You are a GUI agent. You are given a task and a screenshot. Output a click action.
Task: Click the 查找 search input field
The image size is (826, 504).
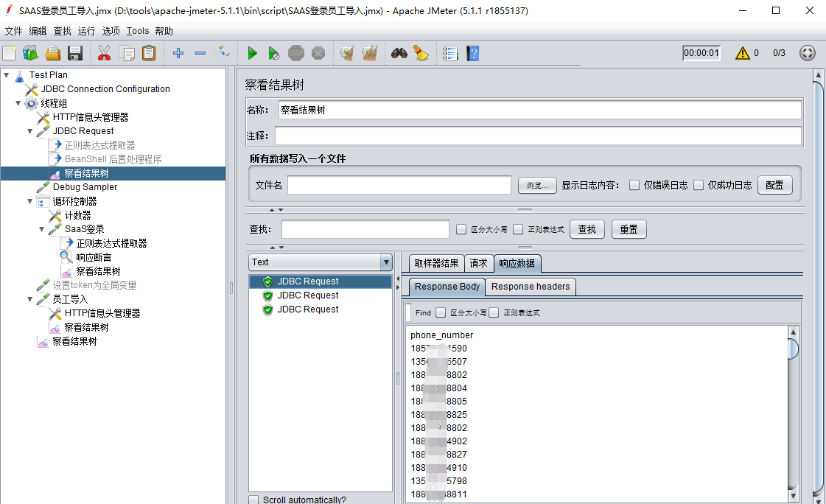point(365,229)
